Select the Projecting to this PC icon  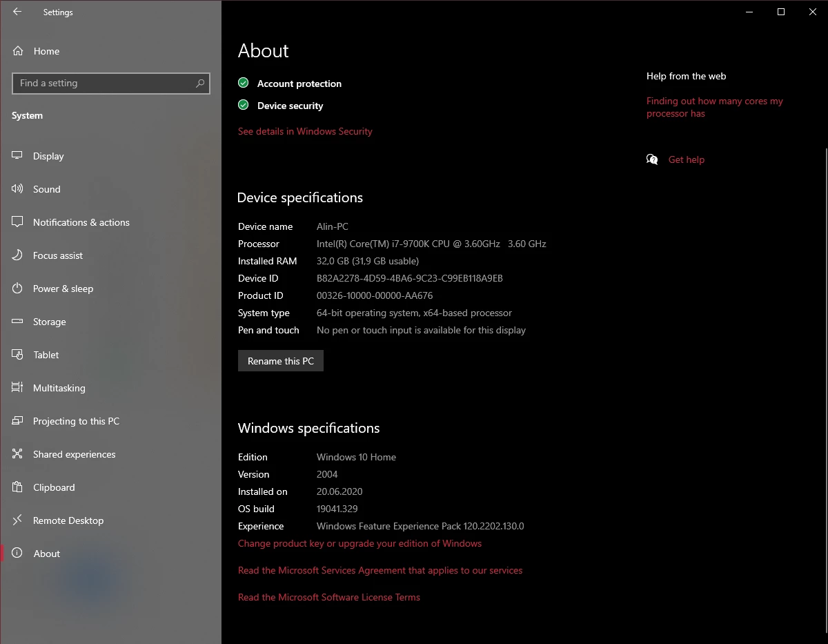pyautogui.click(x=18, y=421)
